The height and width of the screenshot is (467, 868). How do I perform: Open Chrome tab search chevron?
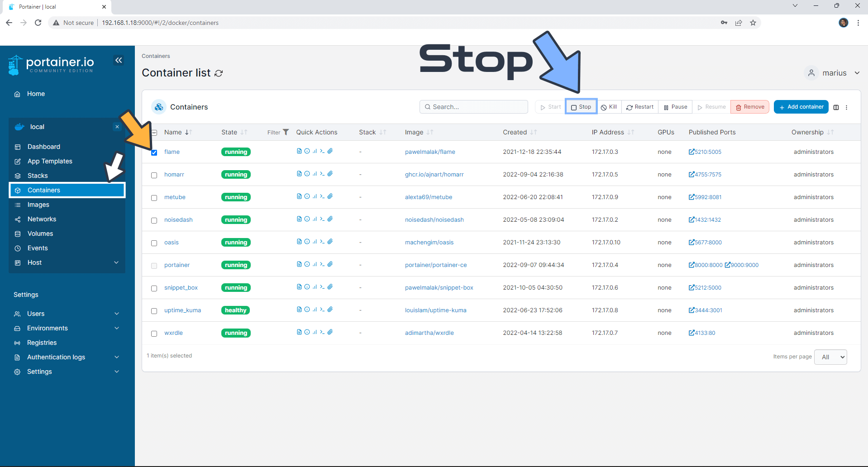coord(795,6)
